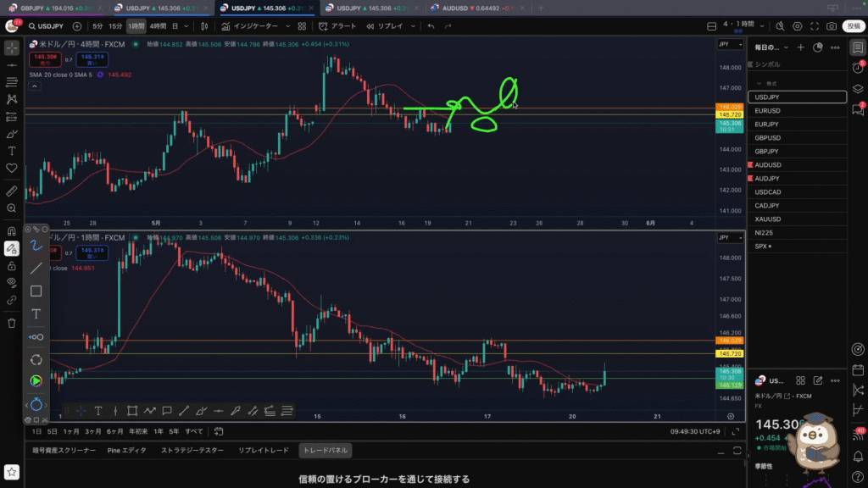The height and width of the screenshot is (488, 868).
Task: Select XAUUSD in the watchlist
Action: [797, 219]
